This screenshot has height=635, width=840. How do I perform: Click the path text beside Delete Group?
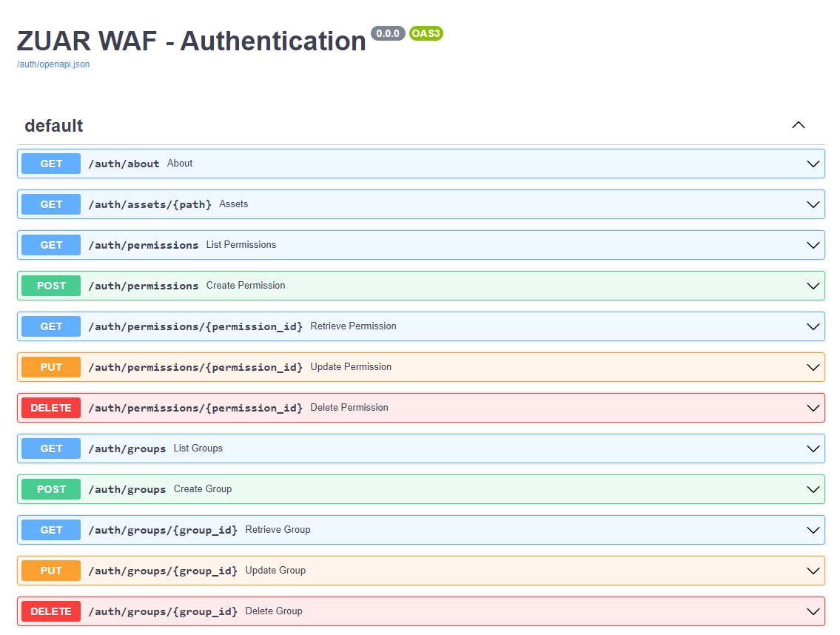pyautogui.click(x=163, y=612)
